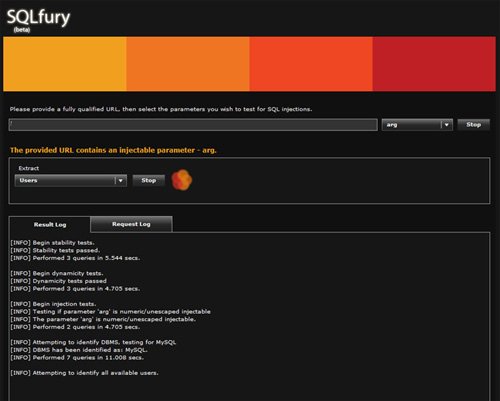Click log line 'Stability tests passed.'
Image resolution: width=500 pixels, height=401 pixels.
point(55,250)
